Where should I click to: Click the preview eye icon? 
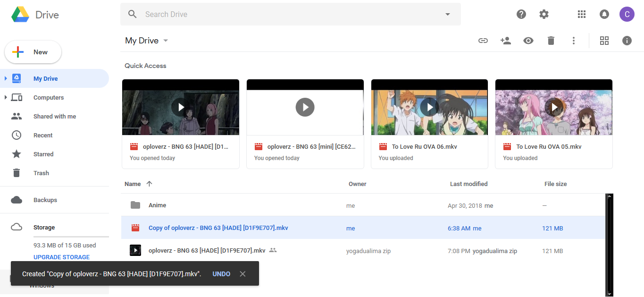coord(528,41)
